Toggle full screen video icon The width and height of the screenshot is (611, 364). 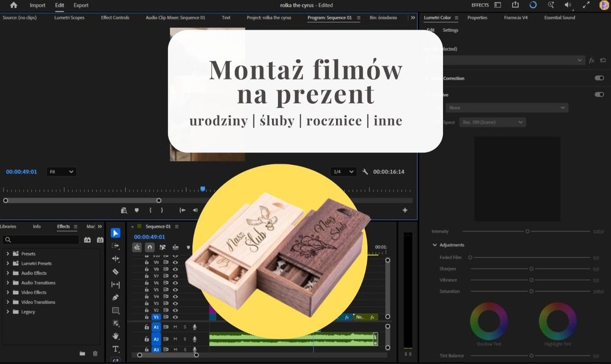(x=586, y=5)
